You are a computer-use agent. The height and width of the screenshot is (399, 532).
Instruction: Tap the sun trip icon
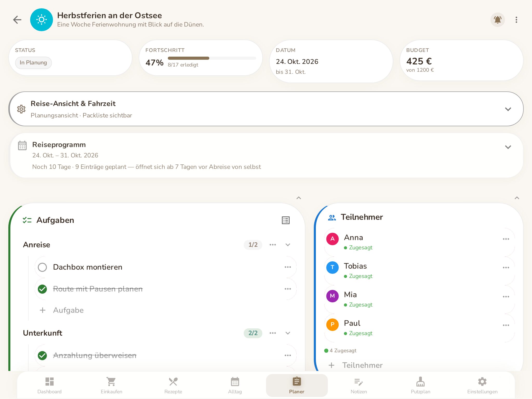(x=42, y=20)
